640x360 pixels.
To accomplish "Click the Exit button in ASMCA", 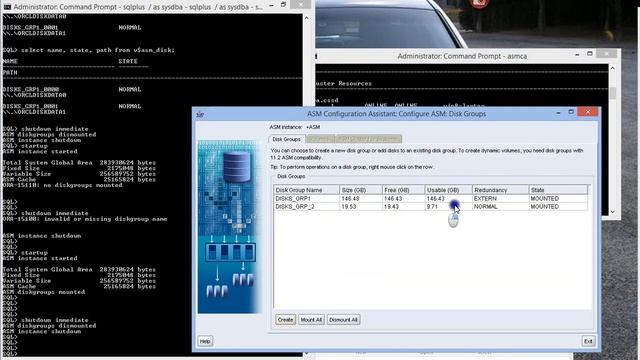I will pos(588,341).
